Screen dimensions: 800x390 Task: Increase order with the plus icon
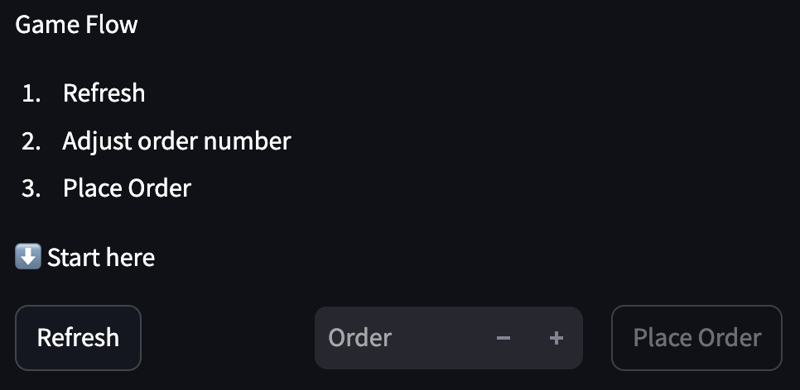556,338
